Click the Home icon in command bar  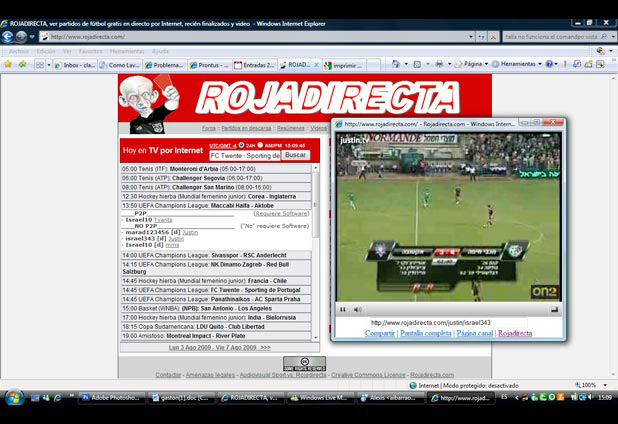click(396, 64)
